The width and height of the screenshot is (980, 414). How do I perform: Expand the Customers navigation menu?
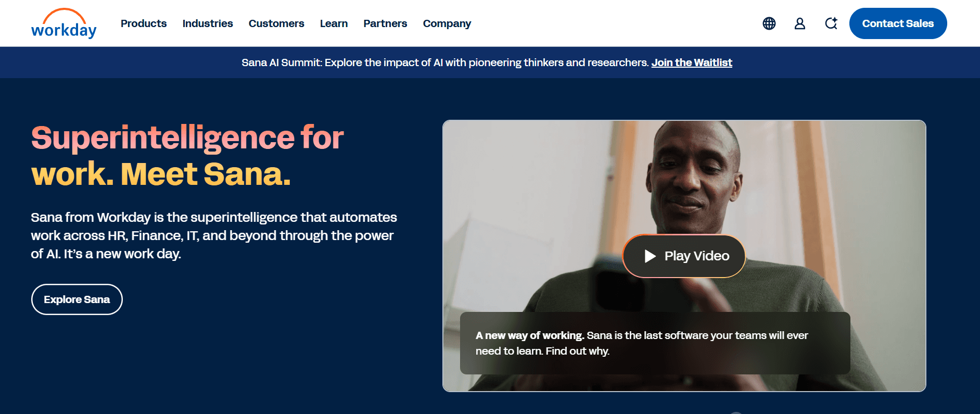point(276,23)
